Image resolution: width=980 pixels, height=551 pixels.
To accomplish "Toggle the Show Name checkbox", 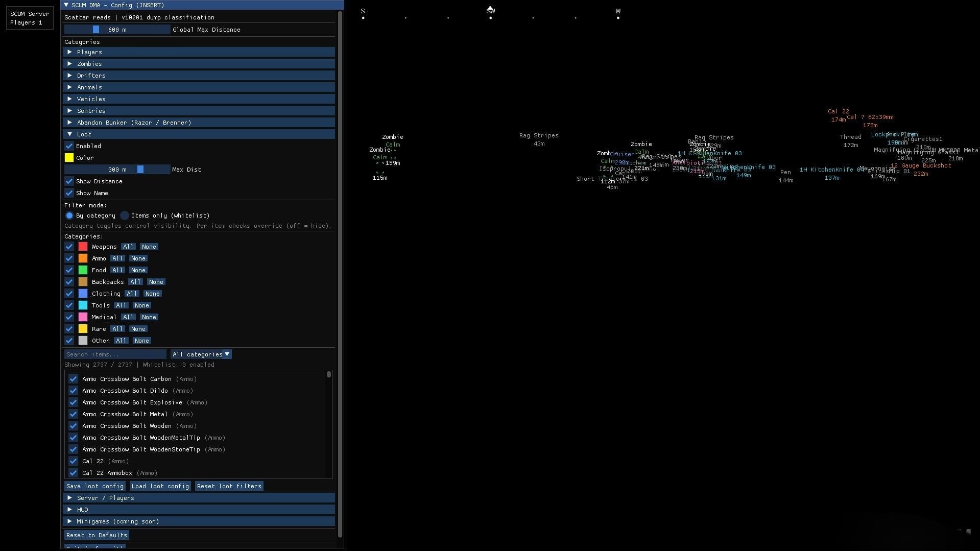I will 69,193.
